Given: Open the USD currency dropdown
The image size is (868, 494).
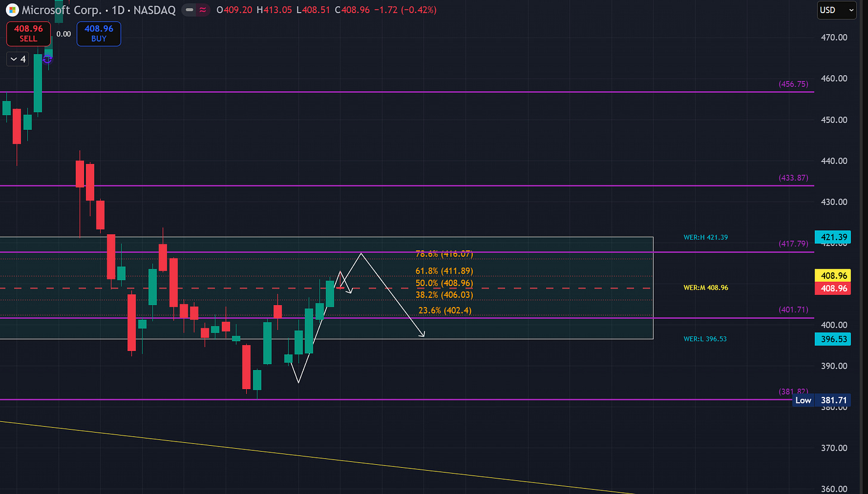Looking at the screenshot, I should [837, 10].
